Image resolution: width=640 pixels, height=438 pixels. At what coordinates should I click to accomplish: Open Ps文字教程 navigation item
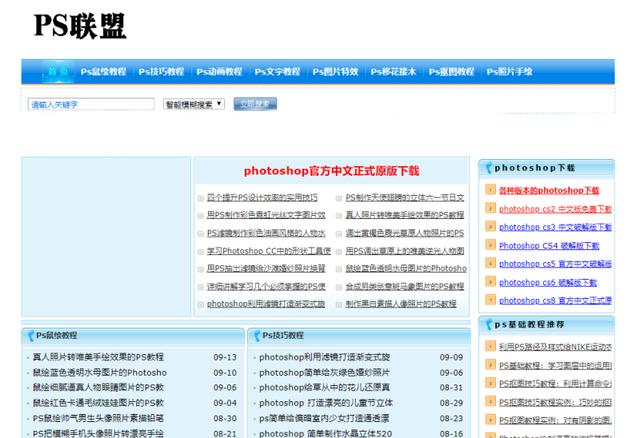click(277, 72)
